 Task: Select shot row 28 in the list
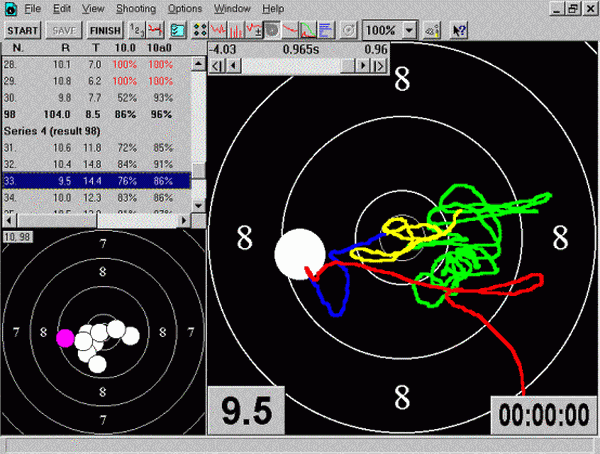point(96,64)
